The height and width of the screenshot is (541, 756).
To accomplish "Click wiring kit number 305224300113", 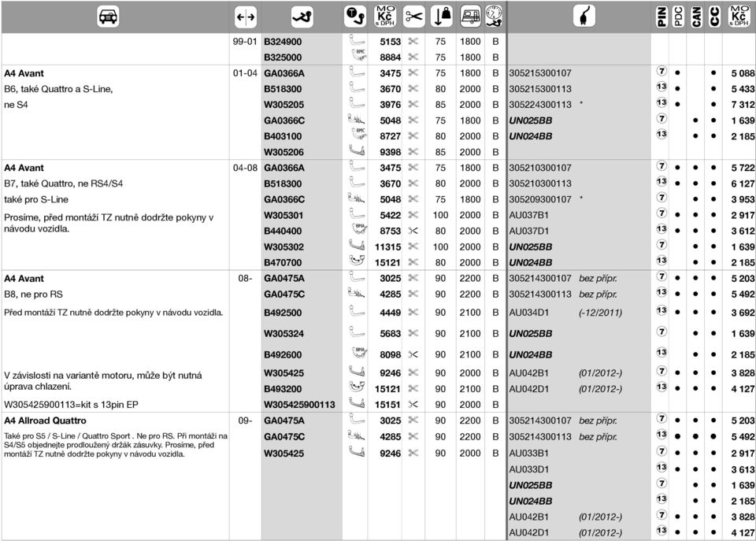I will pyautogui.click(x=540, y=105).
